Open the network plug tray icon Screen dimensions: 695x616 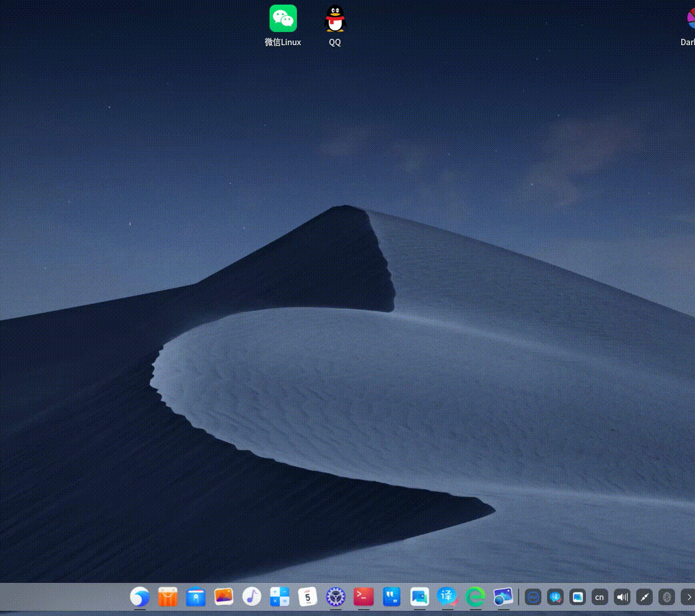click(644, 597)
